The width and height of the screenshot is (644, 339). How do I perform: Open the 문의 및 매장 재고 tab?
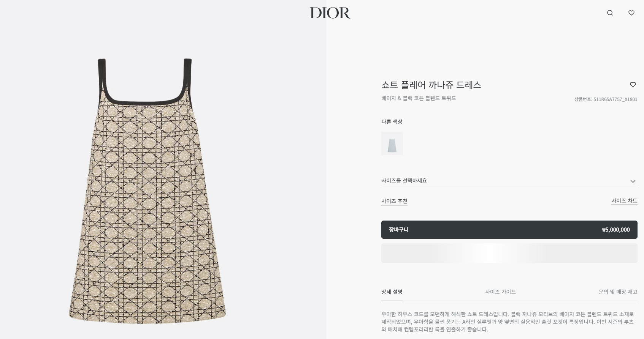point(618,292)
